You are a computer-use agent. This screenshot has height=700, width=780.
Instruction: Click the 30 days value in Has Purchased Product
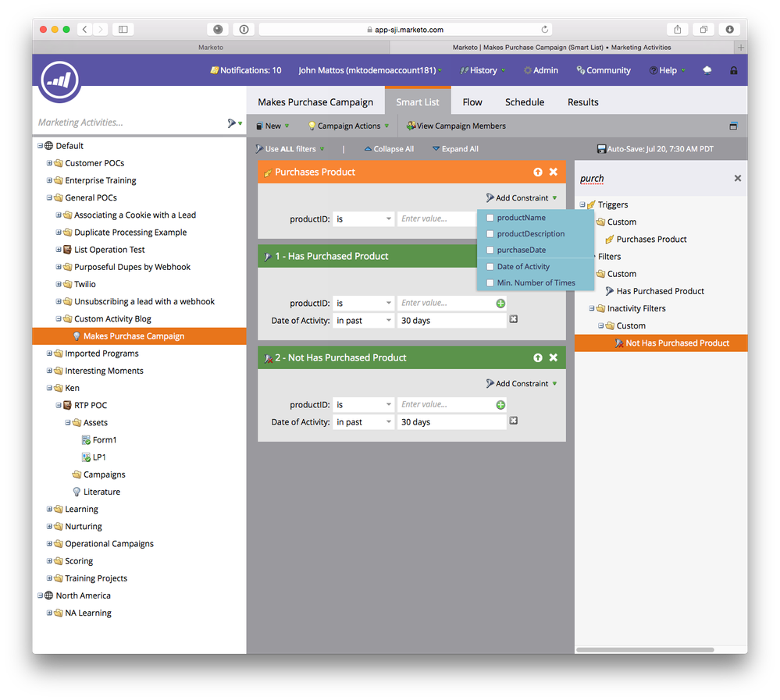coord(452,321)
